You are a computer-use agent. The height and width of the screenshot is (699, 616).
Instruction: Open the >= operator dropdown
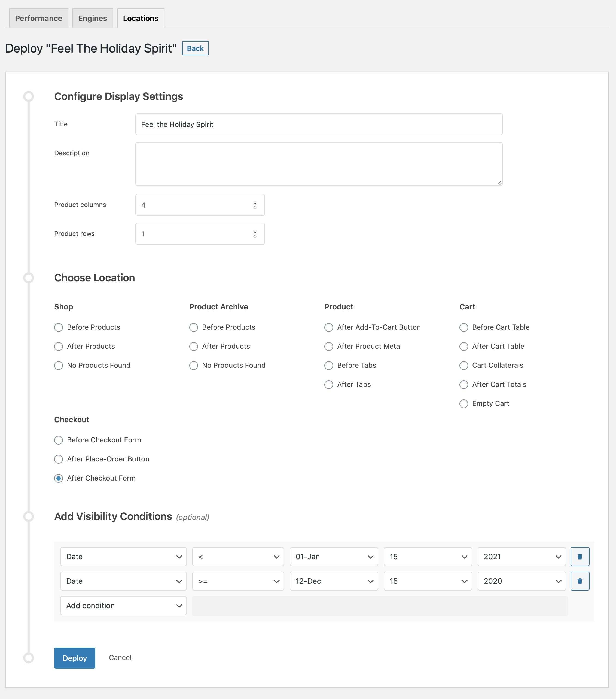tap(238, 581)
